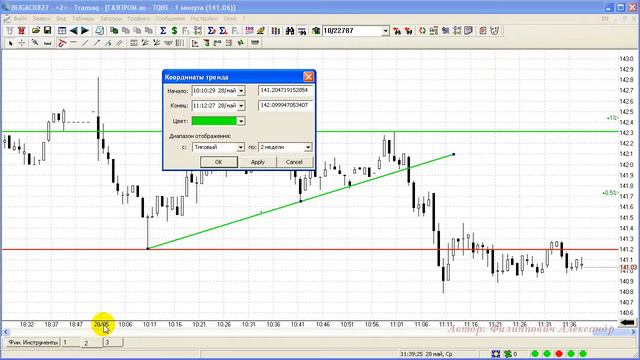Switch to bottom tab 3
640x360 pixels.
(x=112, y=342)
